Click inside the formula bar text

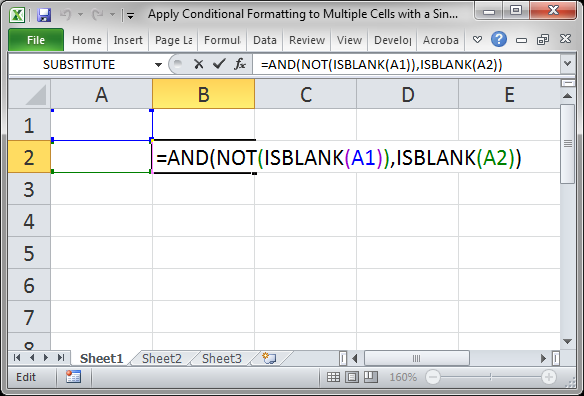[381, 65]
